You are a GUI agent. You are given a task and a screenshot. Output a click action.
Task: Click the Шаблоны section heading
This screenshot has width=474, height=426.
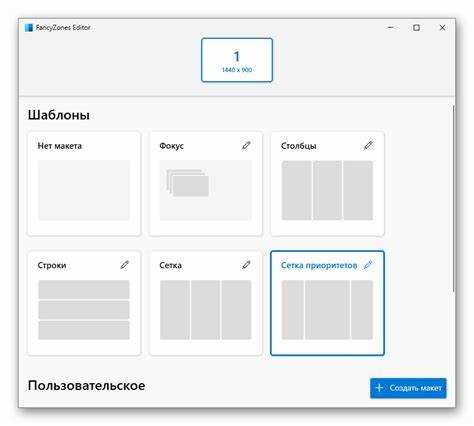coord(59,115)
